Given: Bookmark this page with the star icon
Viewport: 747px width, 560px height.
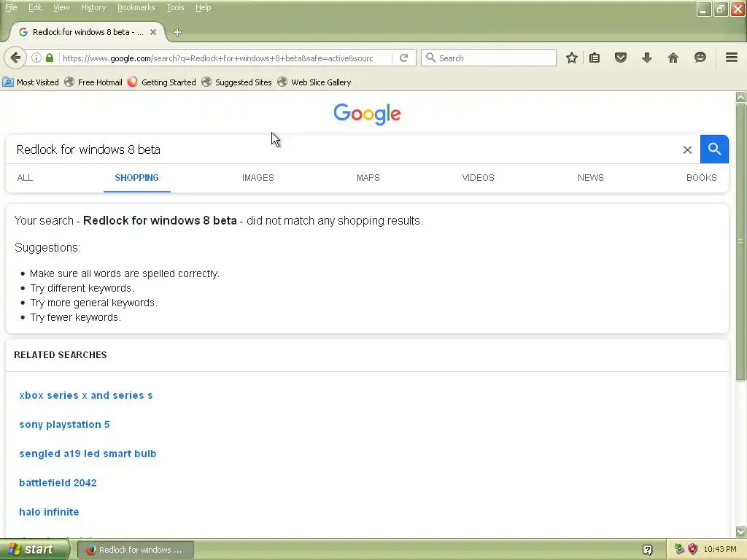Looking at the screenshot, I should coord(572,58).
